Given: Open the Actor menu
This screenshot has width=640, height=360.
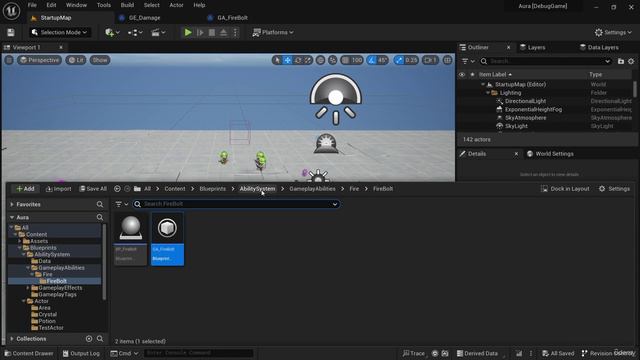Looking at the screenshot, I should 176,5.
